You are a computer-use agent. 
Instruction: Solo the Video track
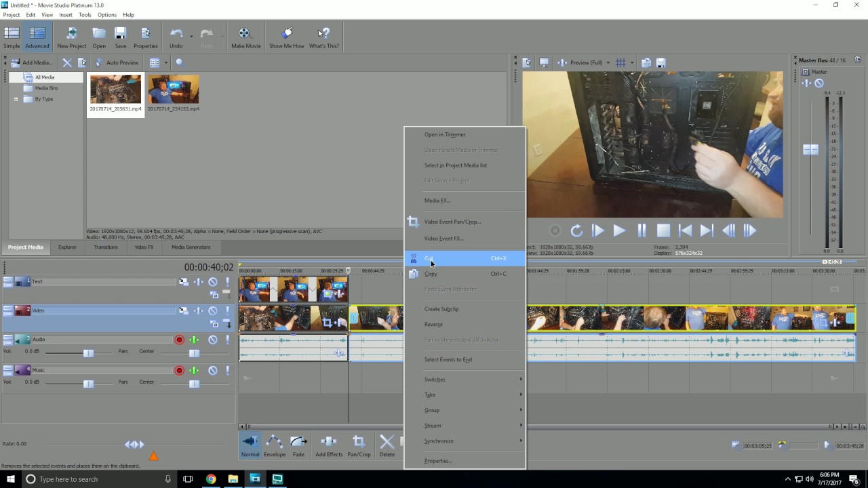click(x=228, y=311)
